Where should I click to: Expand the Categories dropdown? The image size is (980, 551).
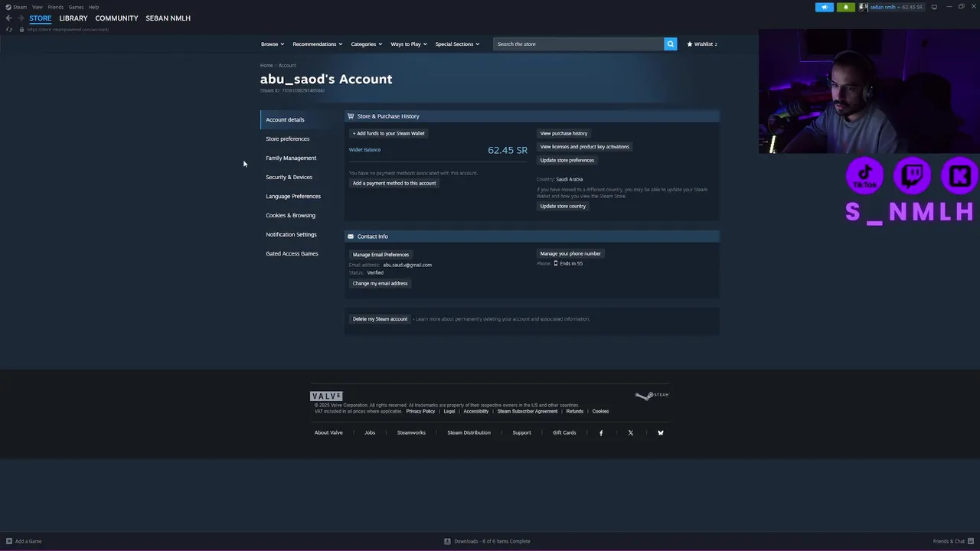366,44
